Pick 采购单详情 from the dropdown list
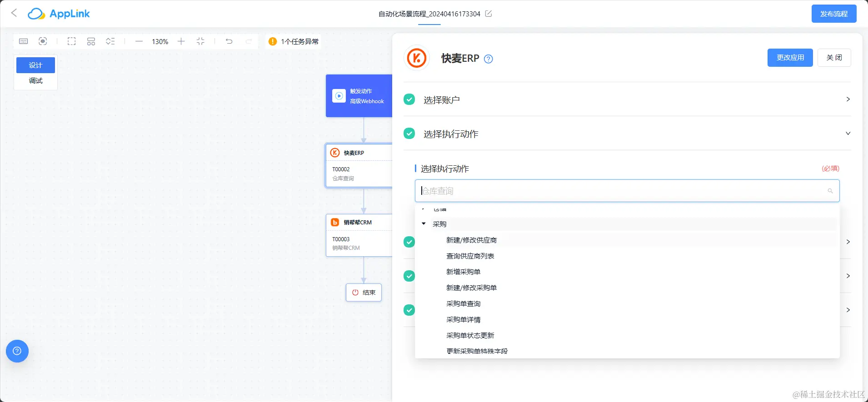This screenshot has width=868, height=402. click(463, 319)
